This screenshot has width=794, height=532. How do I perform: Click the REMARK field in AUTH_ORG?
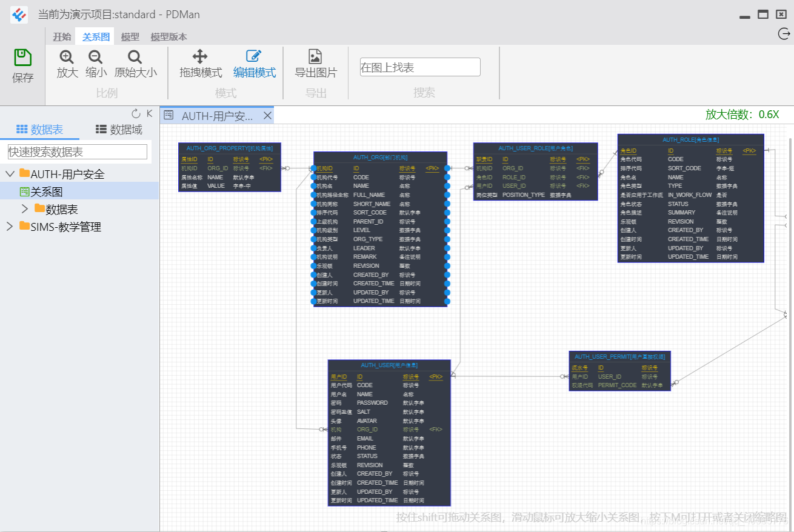click(365, 257)
